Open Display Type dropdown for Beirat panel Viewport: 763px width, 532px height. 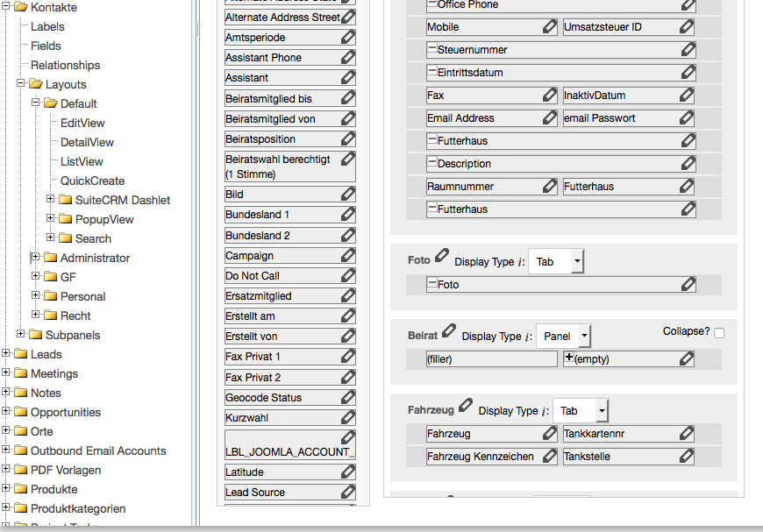coord(564,336)
